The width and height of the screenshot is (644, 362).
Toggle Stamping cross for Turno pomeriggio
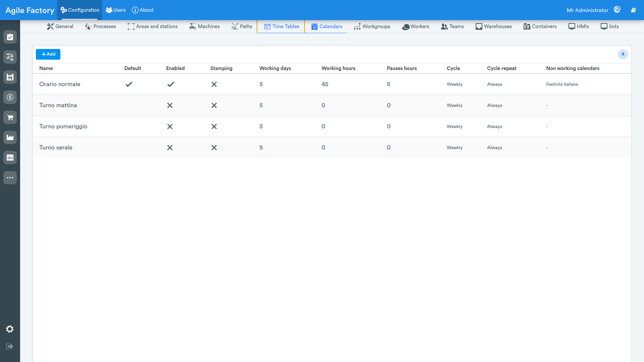(214, 126)
